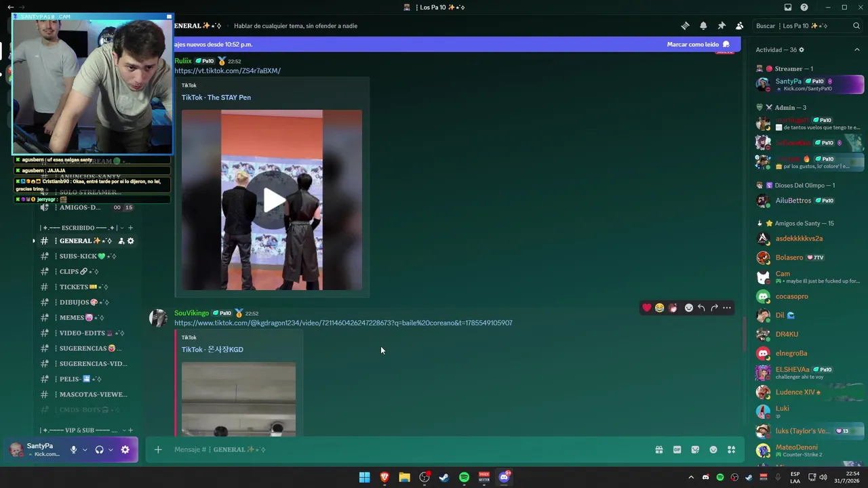Open Actividad settings gear icon

(802, 49)
